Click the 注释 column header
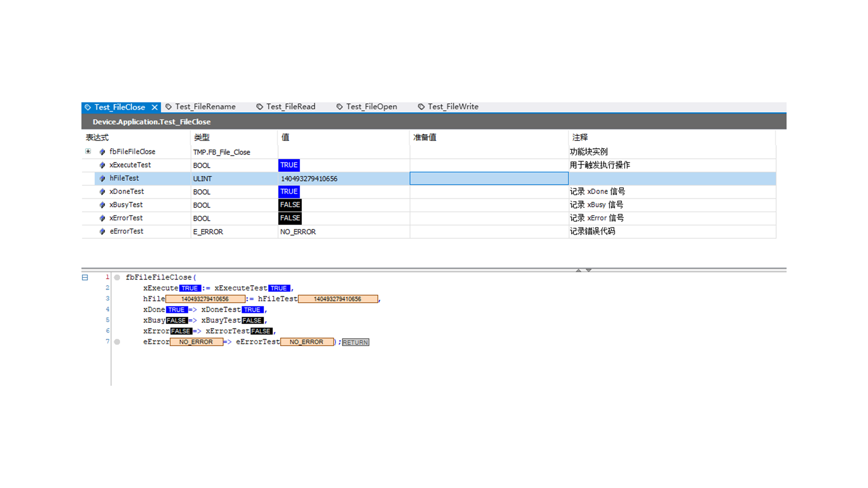Viewport: 868px width, 488px height. (x=580, y=137)
